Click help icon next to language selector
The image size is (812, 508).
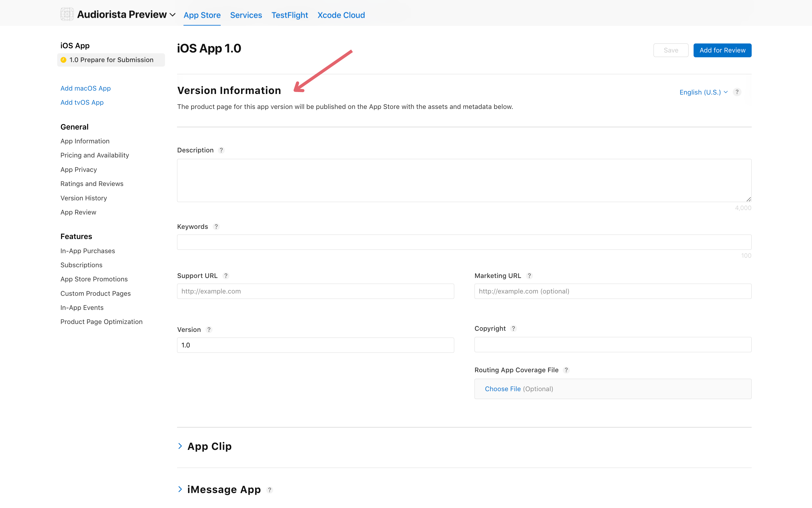[x=737, y=92]
